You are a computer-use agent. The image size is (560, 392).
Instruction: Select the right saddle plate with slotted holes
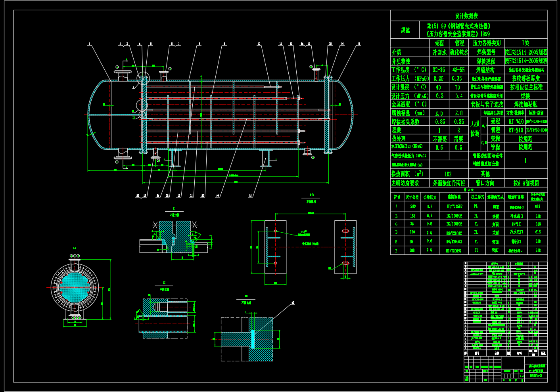pyautogui.click(x=345, y=247)
